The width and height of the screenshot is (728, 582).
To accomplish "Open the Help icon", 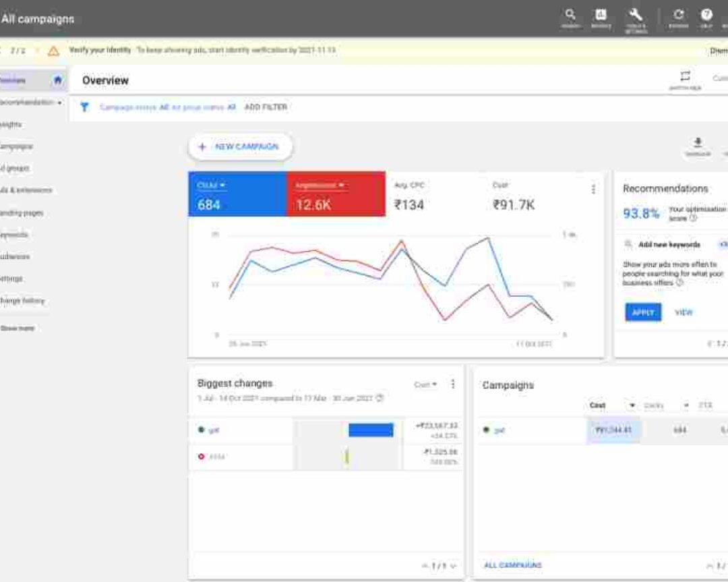I will coord(706,16).
